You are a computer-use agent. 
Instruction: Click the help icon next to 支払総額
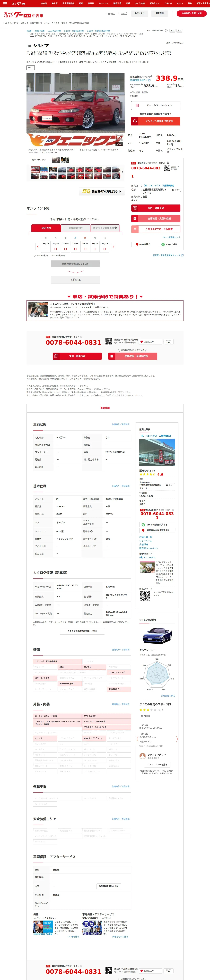click(x=151, y=76)
